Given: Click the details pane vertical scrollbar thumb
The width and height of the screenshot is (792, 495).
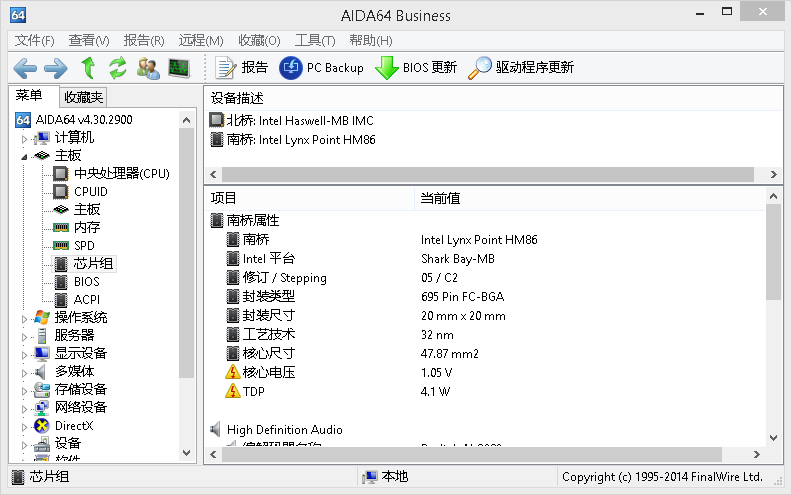Looking at the screenshot, I should coord(773,255).
